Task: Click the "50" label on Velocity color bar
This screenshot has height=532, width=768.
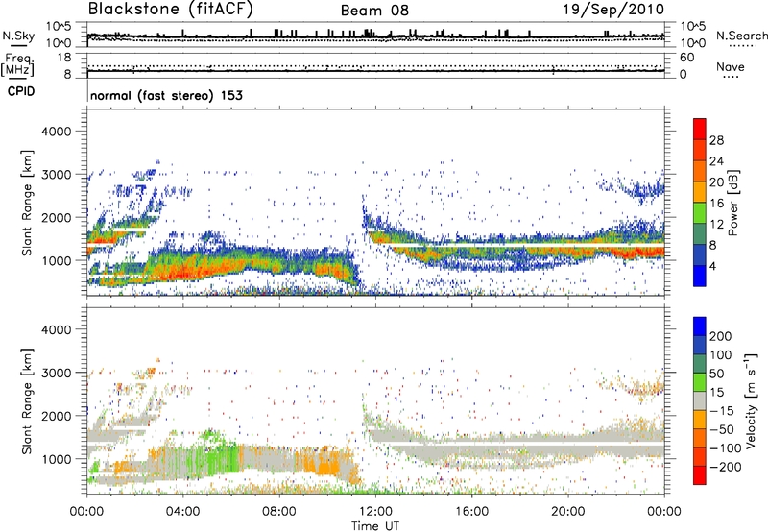Action: [716, 374]
